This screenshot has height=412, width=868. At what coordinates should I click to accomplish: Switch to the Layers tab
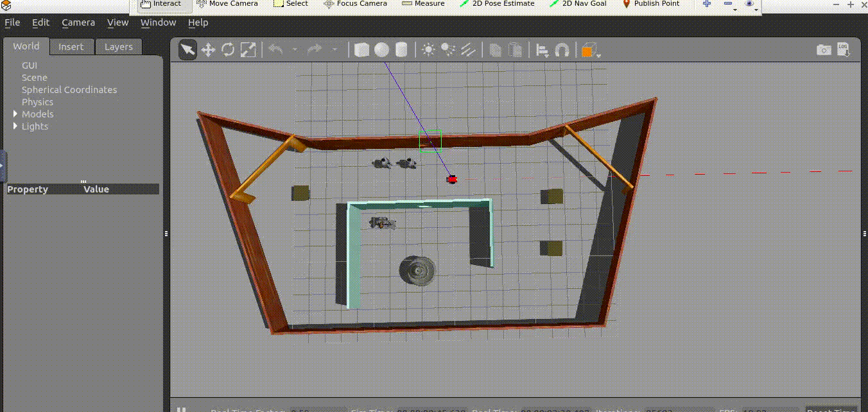click(119, 47)
